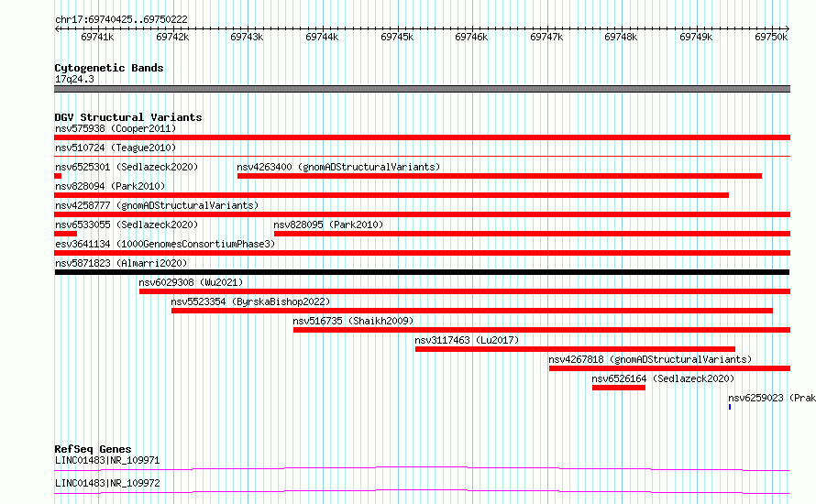The height and width of the screenshot is (504, 816).
Task: Click the LINC01483|NR_109971 magenta transcript line
Action: 422,469
